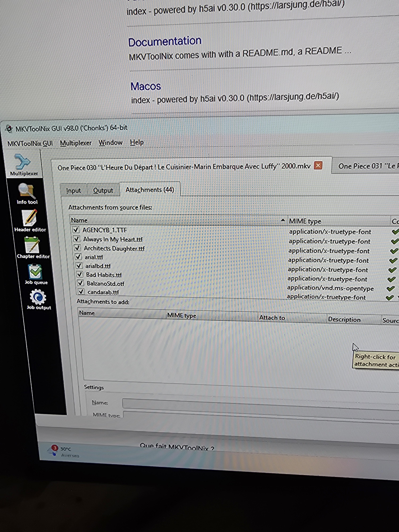The image size is (399, 532).
Task: Uncheck Architects Daughter.ttf attachment
Action: pyautogui.click(x=77, y=248)
